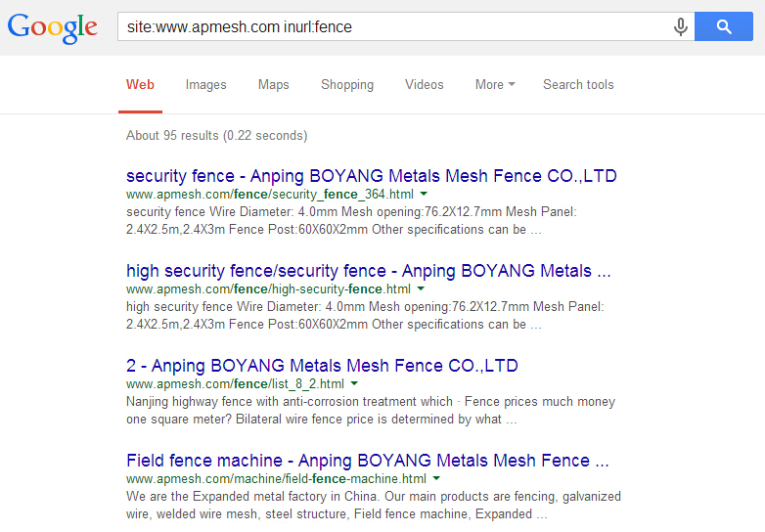Click snippet starting 'Nanjing highway fence'

point(371,410)
